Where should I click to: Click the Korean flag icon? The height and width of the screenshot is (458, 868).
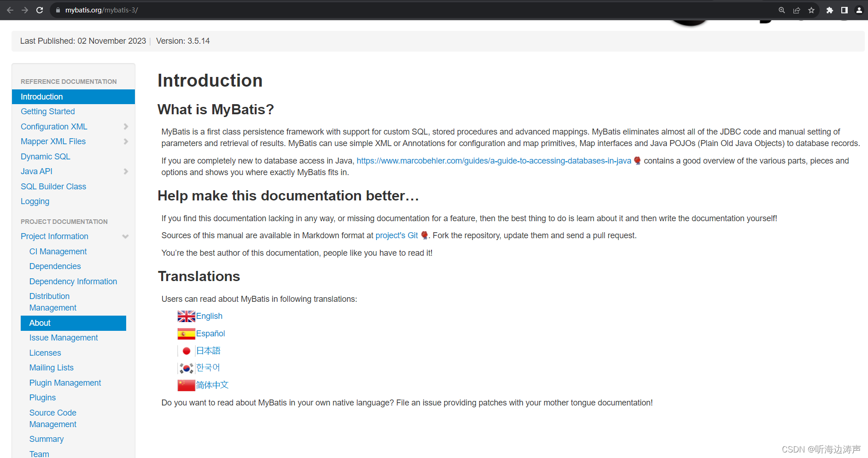click(186, 368)
